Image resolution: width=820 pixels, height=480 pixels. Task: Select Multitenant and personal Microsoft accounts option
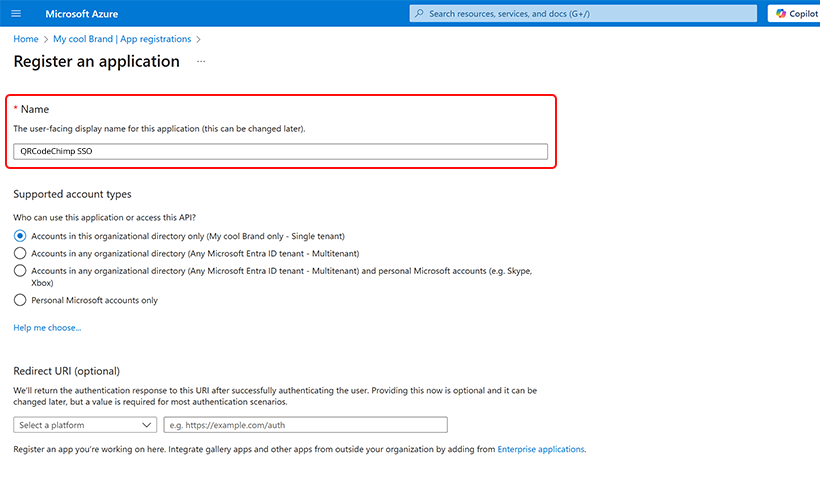[20, 271]
